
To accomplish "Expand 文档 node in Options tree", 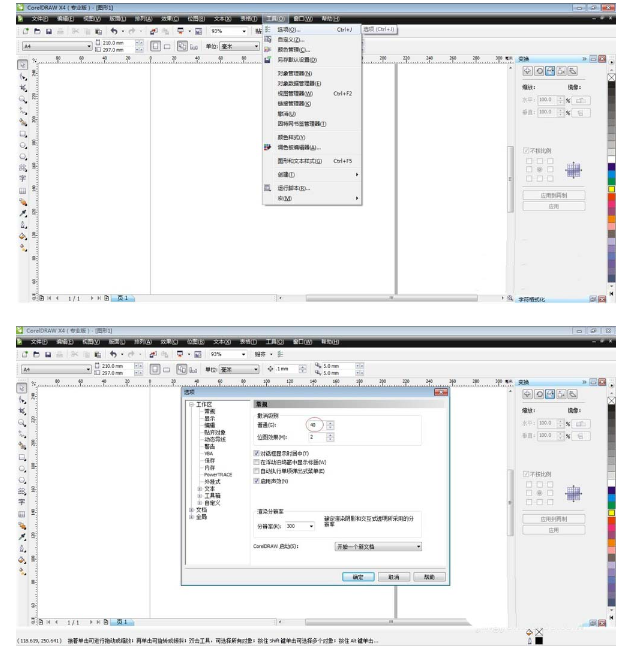I will pyautogui.click(x=191, y=510).
